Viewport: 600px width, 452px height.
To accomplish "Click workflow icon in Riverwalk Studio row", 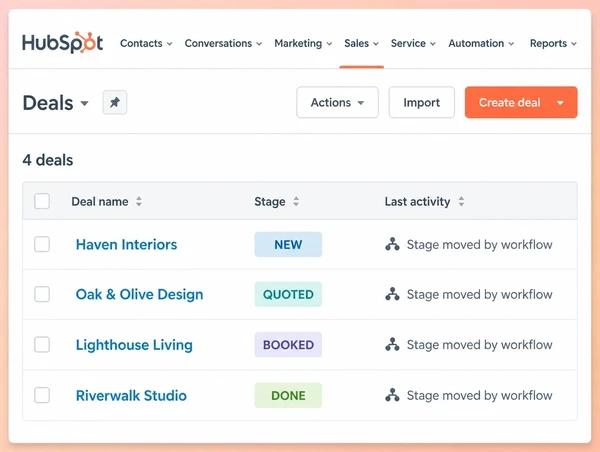I will (x=392, y=395).
